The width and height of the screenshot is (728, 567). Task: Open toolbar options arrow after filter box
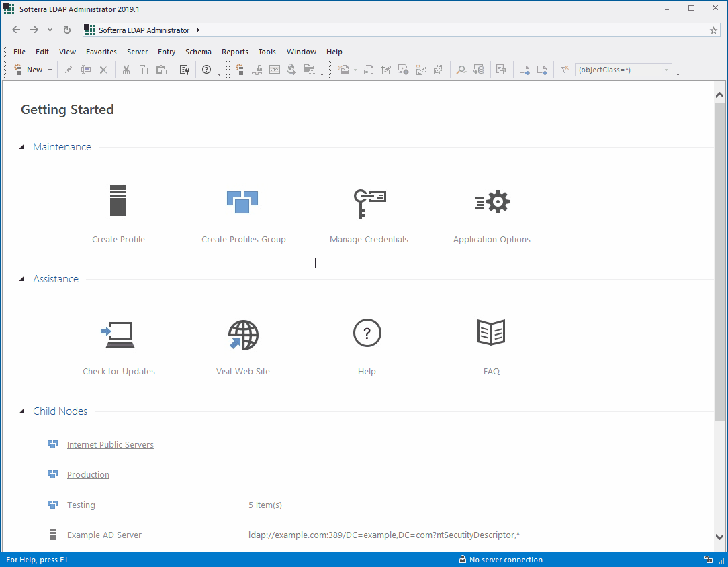click(678, 74)
